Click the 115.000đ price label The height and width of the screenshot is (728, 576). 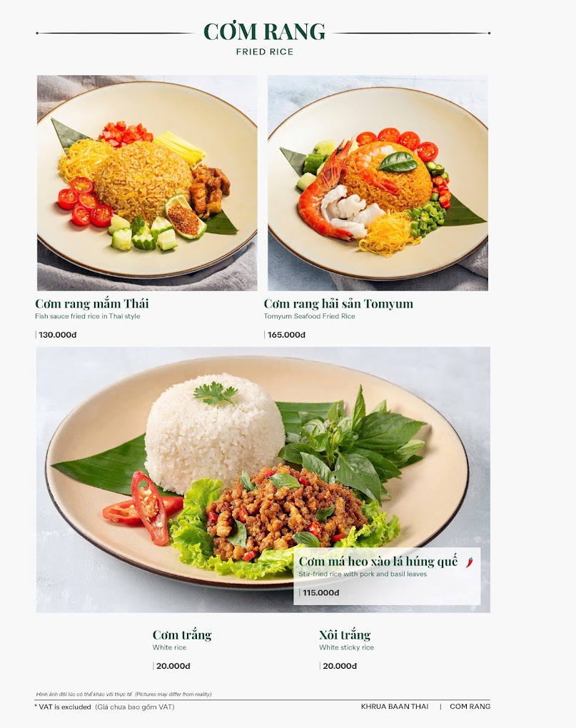tap(320, 593)
